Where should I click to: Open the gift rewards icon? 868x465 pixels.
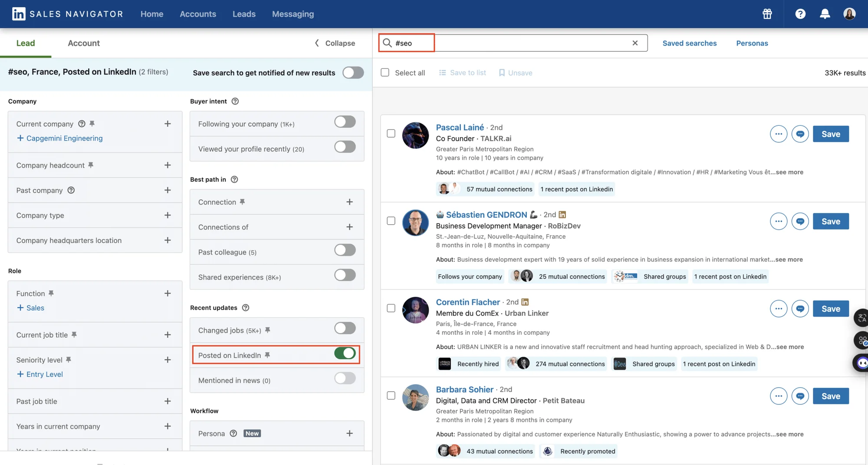point(767,14)
